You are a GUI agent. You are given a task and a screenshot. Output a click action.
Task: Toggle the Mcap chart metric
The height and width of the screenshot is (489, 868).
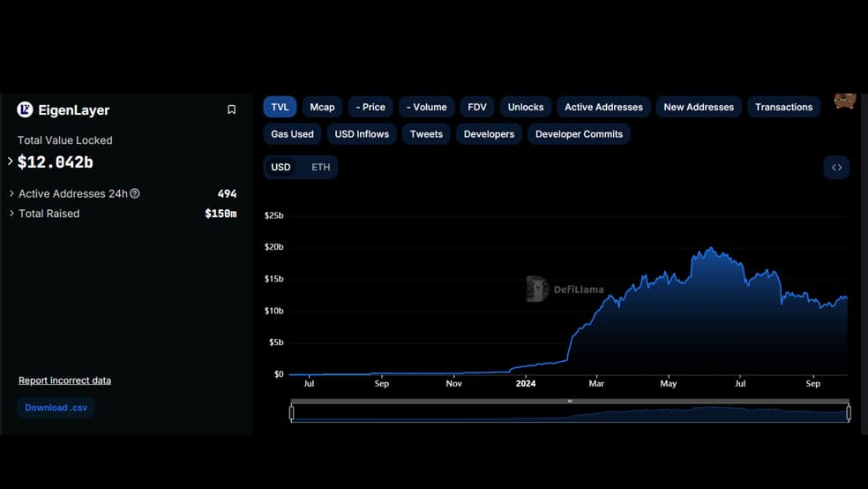[x=322, y=107]
